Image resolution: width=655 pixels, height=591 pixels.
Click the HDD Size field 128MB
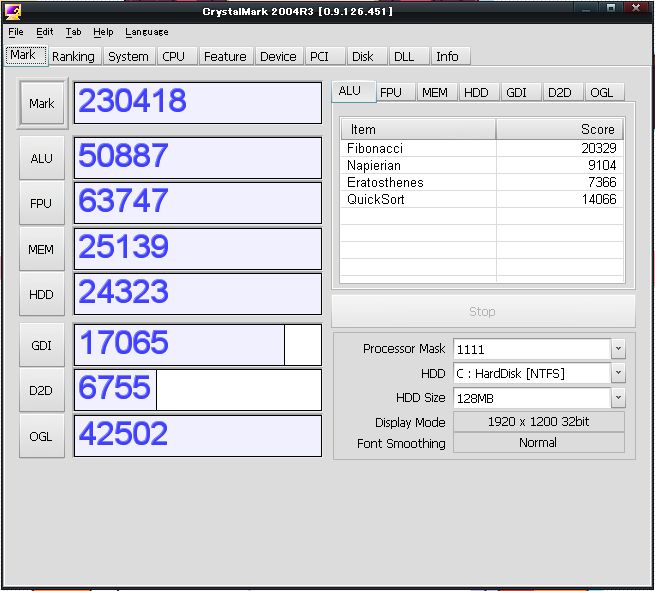(532, 398)
